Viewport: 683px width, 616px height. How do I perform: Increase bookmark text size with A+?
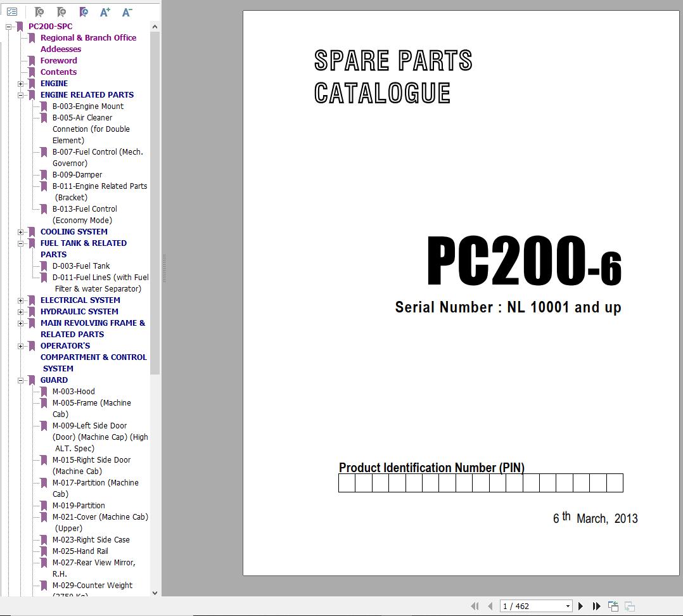pyautogui.click(x=105, y=12)
